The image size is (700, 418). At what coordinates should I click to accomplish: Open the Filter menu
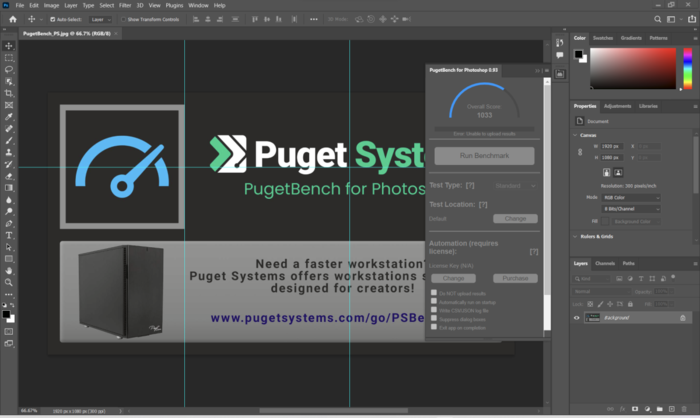125,5
